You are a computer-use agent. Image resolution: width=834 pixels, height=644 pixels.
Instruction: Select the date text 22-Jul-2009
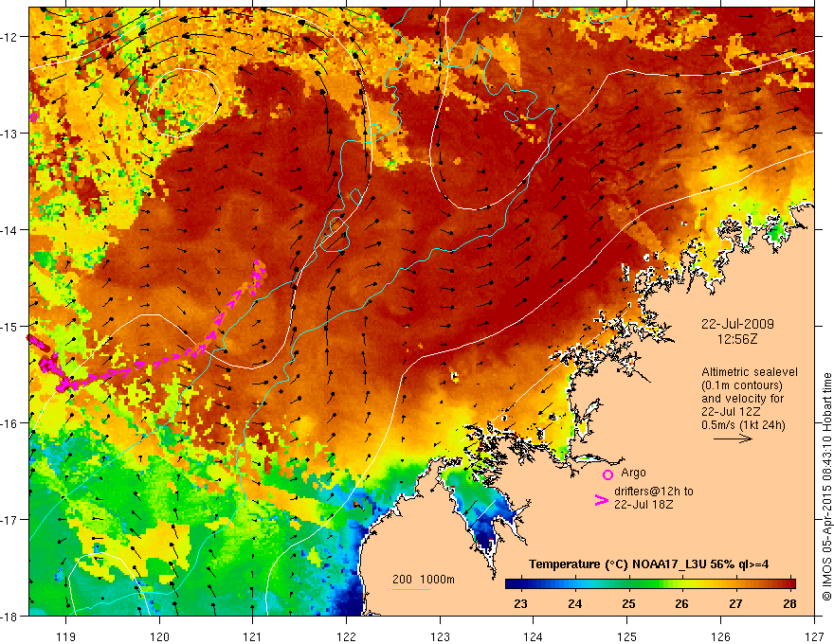[737, 324]
